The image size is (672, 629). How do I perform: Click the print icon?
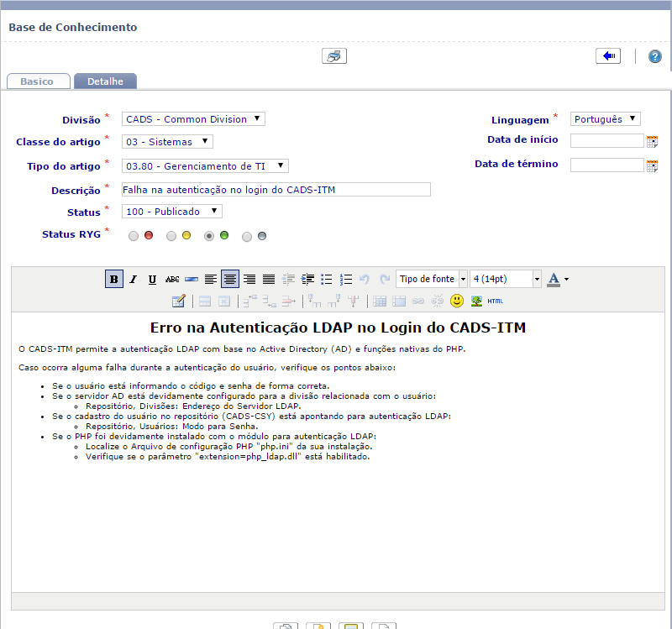[x=333, y=56]
